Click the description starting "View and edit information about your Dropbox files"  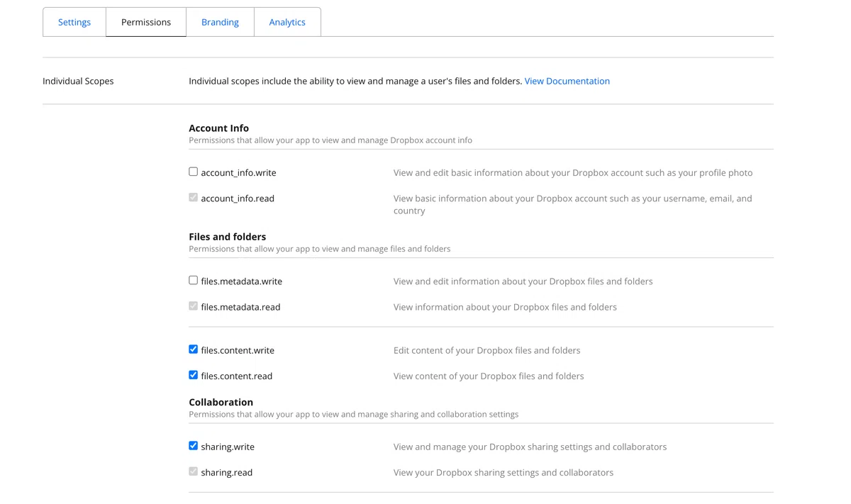point(523,281)
